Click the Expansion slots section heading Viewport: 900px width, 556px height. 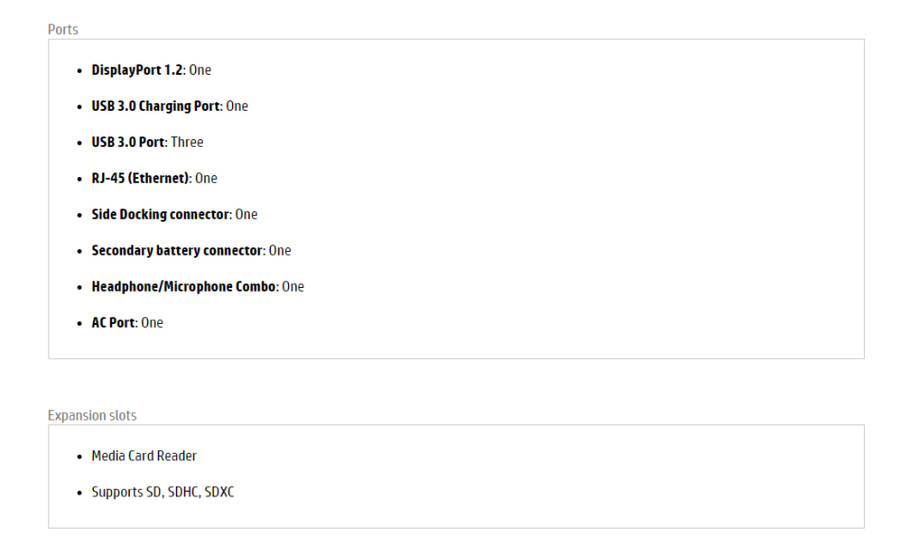tap(92, 415)
